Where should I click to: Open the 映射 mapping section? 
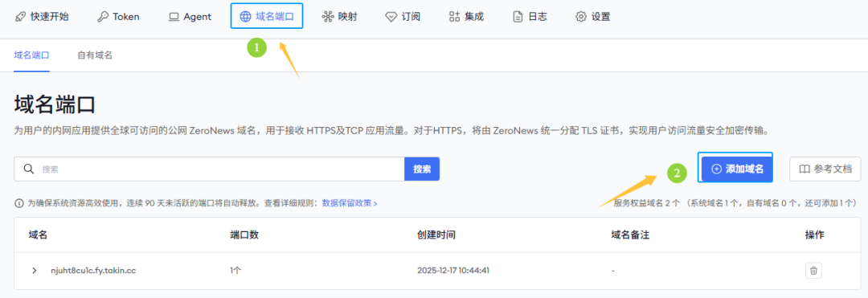click(x=339, y=17)
